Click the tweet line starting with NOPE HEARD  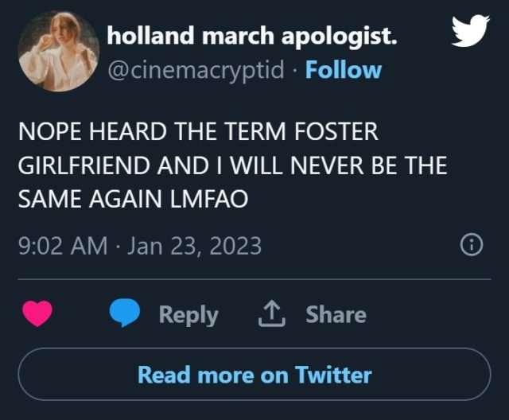198,132
